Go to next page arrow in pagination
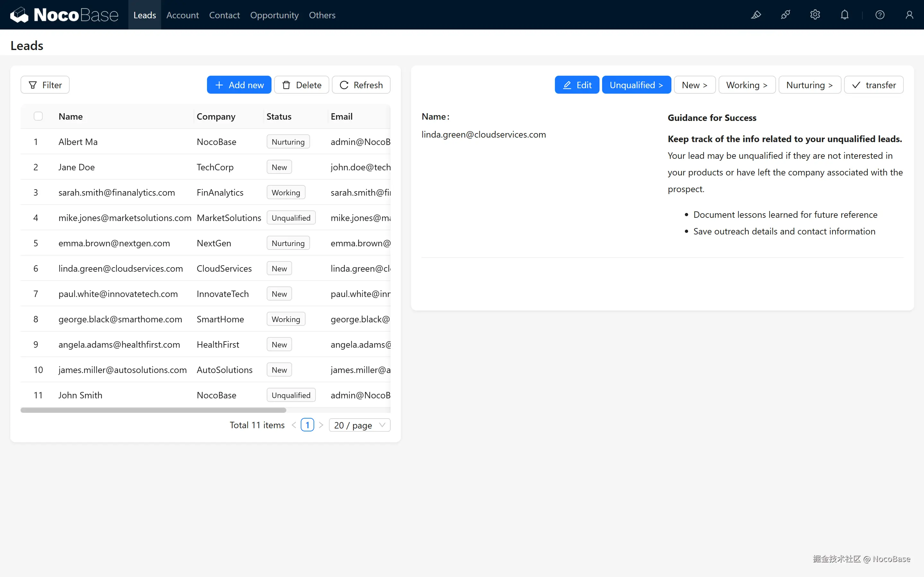The width and height of the screenshot is (924, 577). click(x=321, y=425)
